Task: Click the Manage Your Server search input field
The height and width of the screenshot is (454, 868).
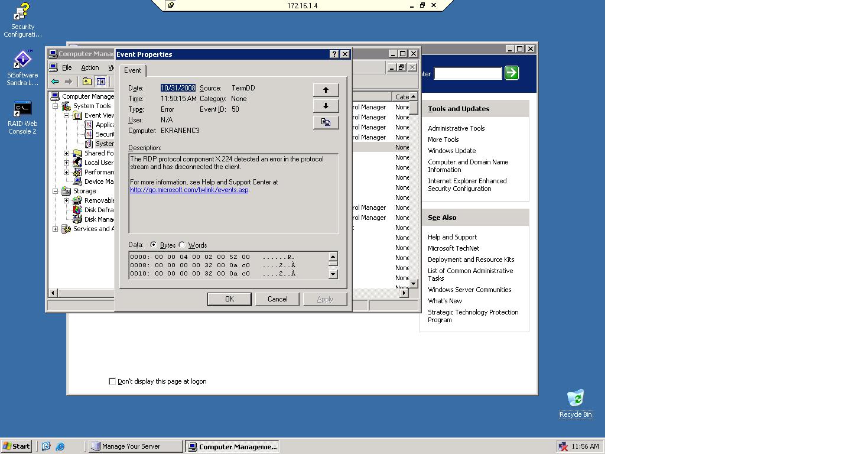Action: click(x=468, y=73)
